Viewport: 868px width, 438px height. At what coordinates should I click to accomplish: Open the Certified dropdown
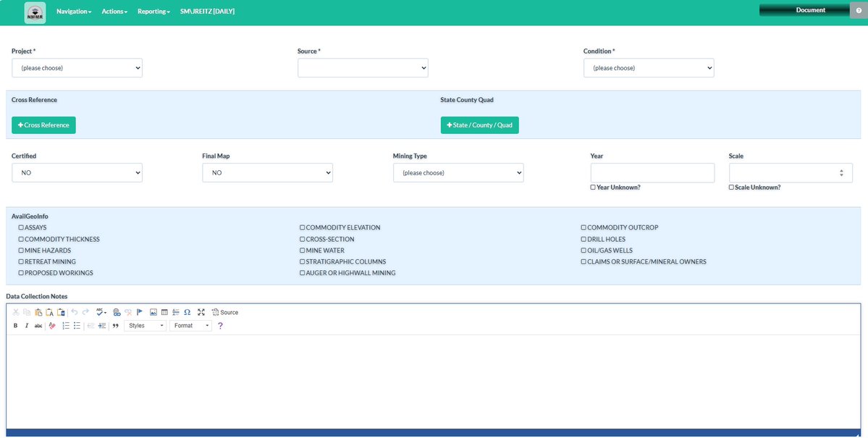coord(77,173)
